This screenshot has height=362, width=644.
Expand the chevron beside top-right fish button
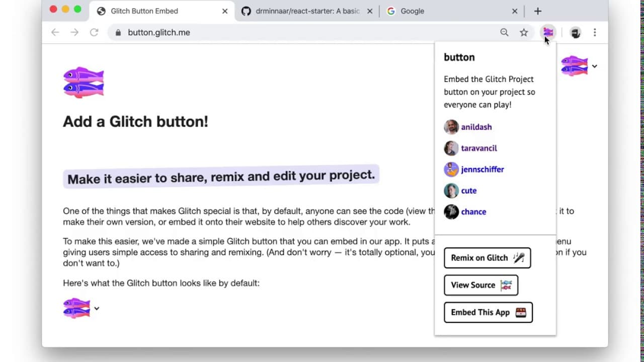pyautogui.click(x=594, y=66)
